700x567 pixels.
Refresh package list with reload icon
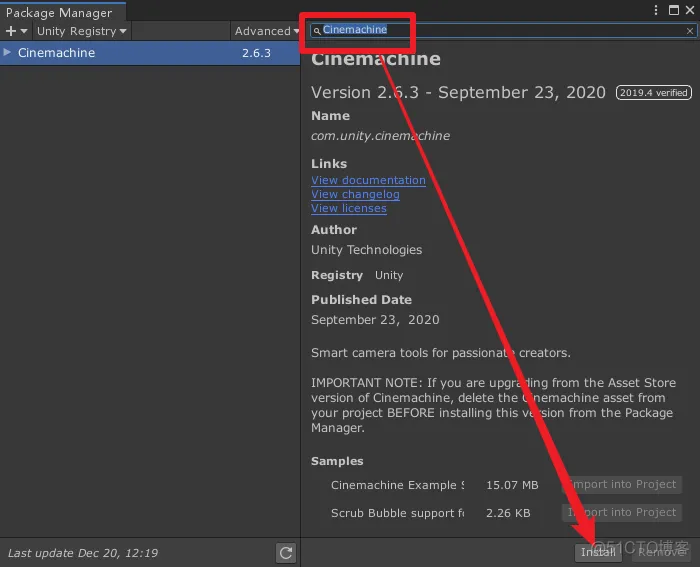(286, 553)
